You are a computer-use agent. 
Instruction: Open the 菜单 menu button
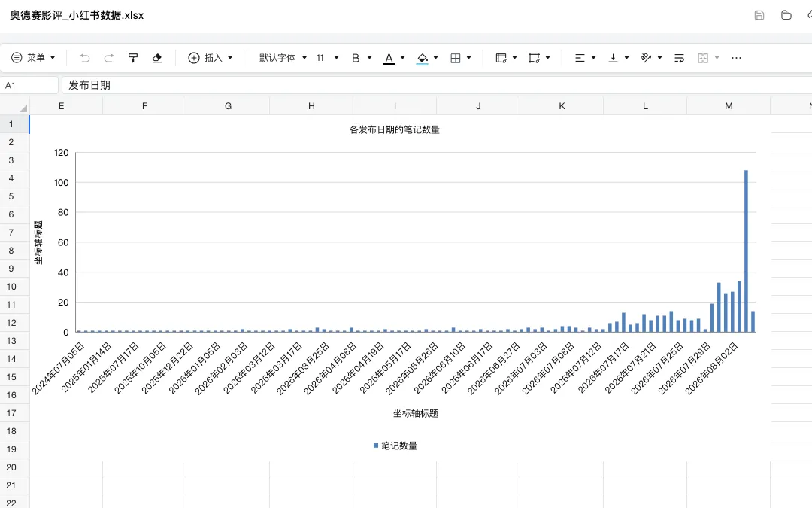coord(33,58)
